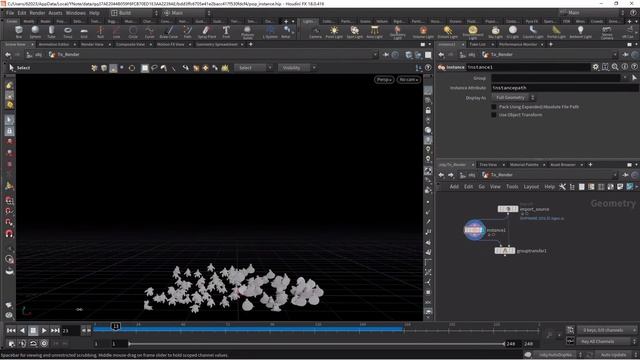Image resolution: width=640 pixels, height=360 pixels.
Task: Expand the Group parameter dropdown arrow
Action: (x=624, y=78)
